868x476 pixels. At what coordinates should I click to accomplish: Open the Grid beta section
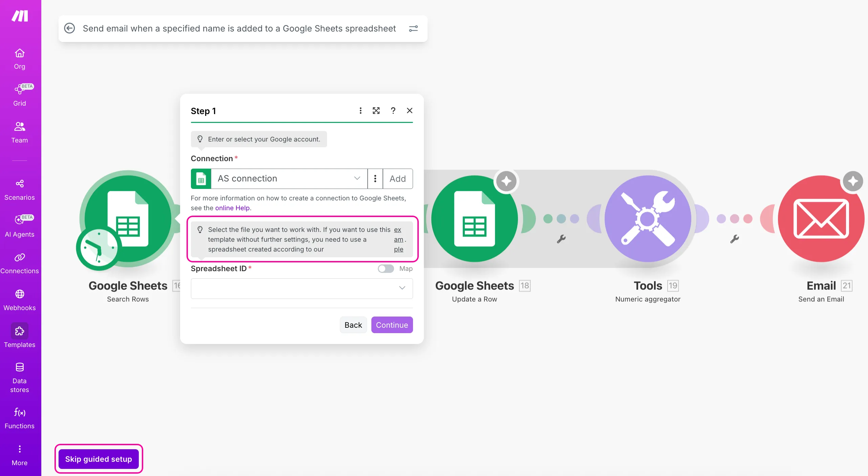click(x=20, y=95)
